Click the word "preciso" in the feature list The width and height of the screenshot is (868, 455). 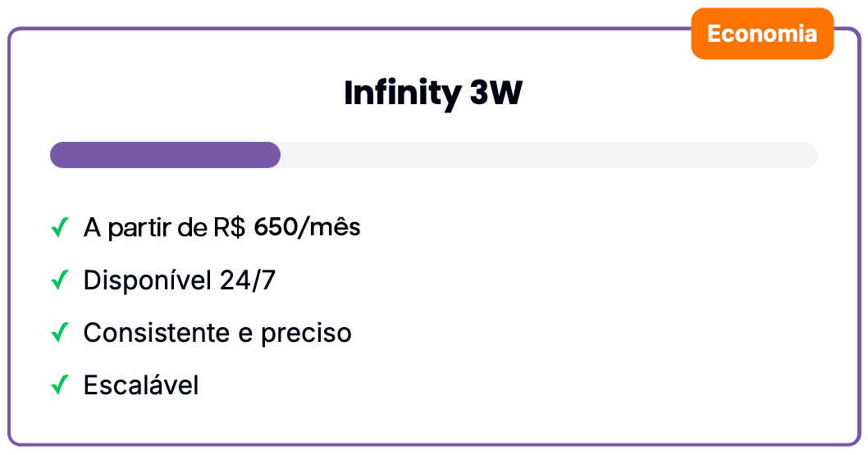tap(306, 334)
